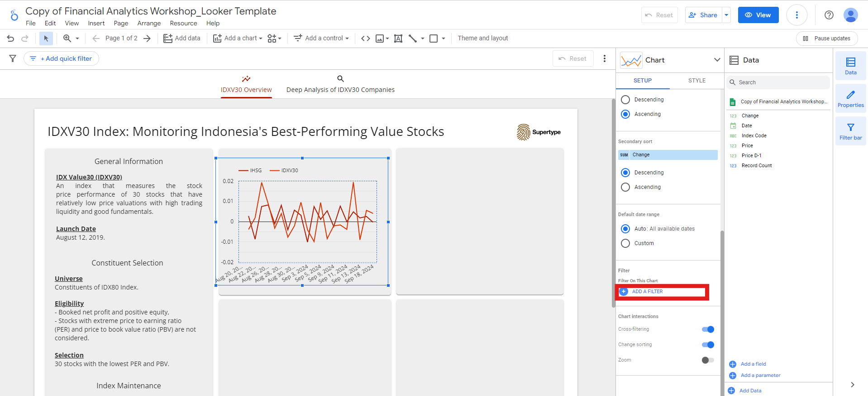Click the Supertype logo image
Viewport: 868px width, 396px height.
539,132
